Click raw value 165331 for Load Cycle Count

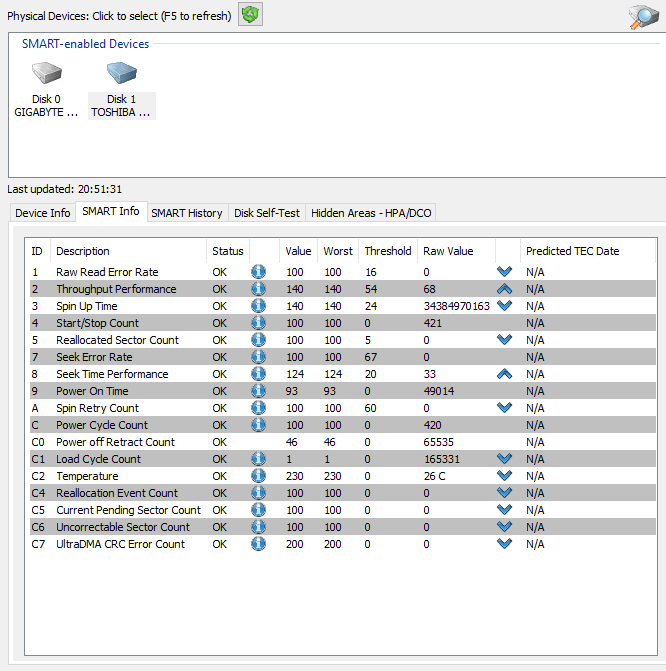pyautogui.click(x=442, y=459)
